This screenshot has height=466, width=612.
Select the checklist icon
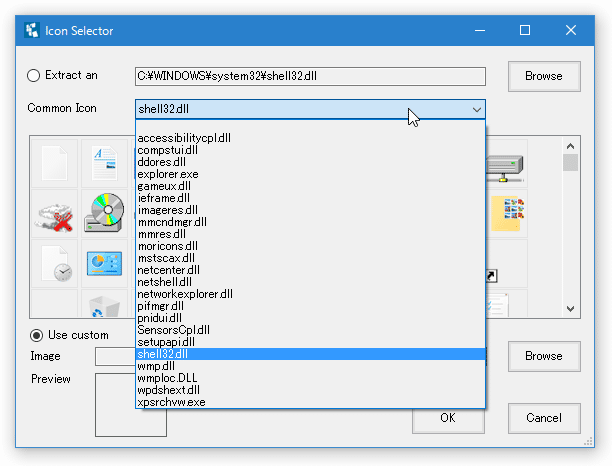coord(498,305)
